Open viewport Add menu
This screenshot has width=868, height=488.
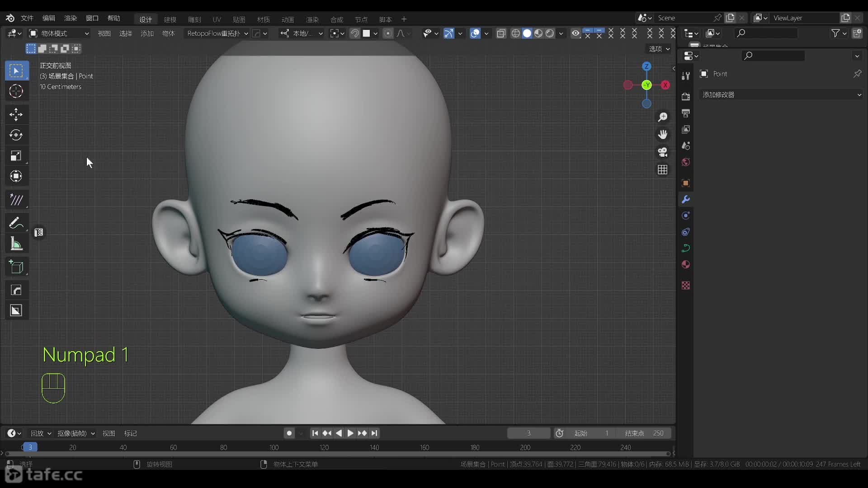(147, 33)
